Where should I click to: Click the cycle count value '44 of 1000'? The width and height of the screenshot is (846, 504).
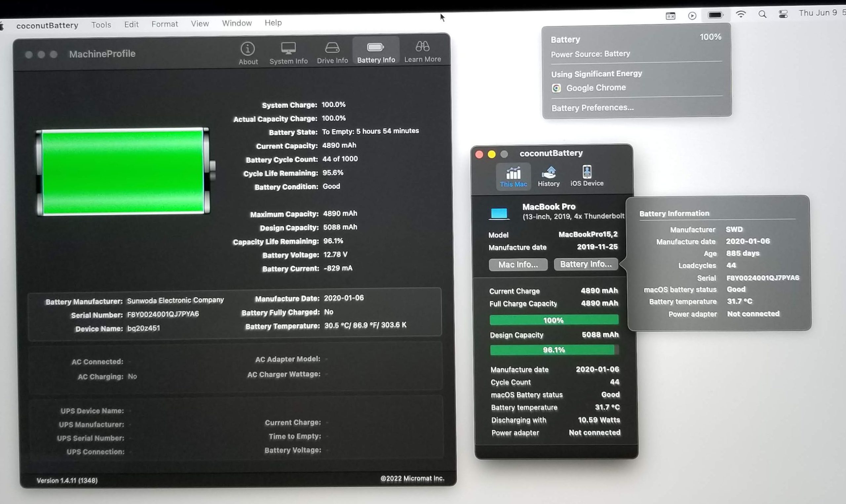(340, 159)
